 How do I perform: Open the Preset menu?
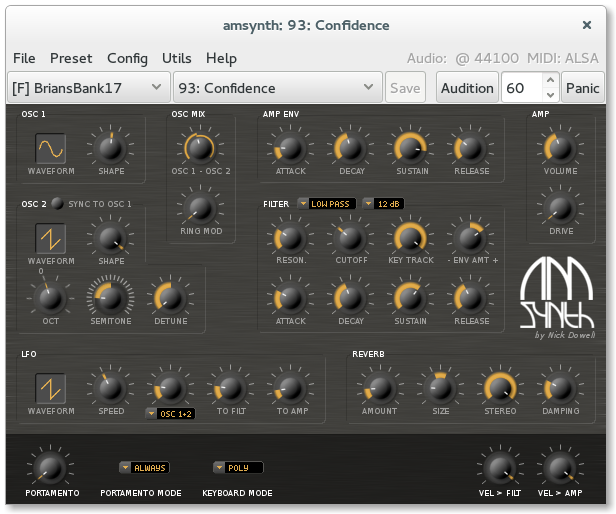[x=71, y=58]
